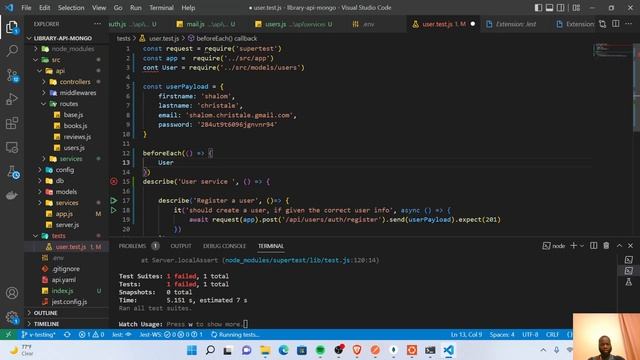Switch to the users.js editor tab
Viewport: 640px width, 360px height.
[295, 24]
